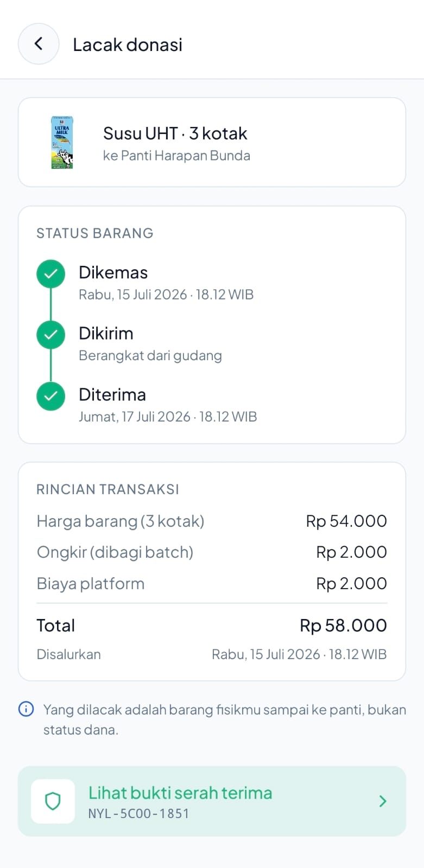Tap the Harga barang Rp 54.000 row
This screenshot has width=424, height=868.
pos(212,521)
